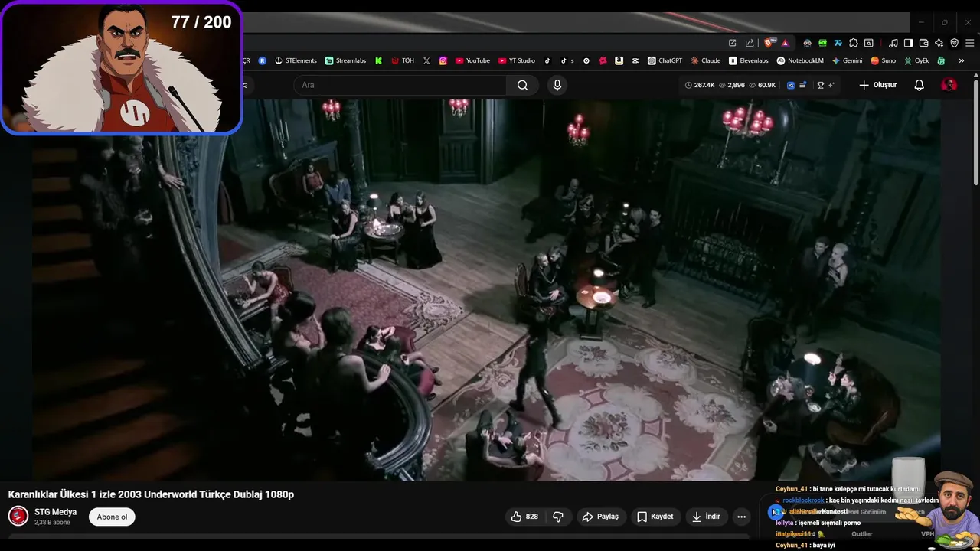980x551 pixels.
Task: Click the video title 'Karanlıklar Ülkesi 1 izle'
Action: [x=151, y=494]
